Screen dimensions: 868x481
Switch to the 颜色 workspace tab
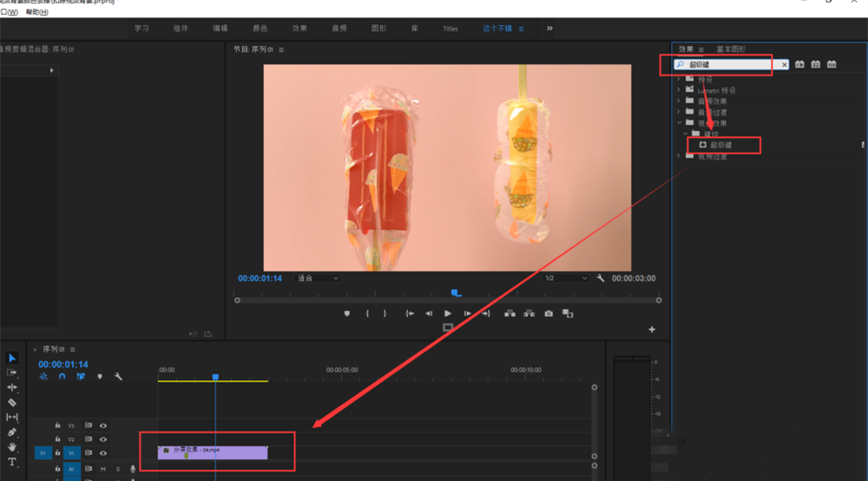click(260, 29)
